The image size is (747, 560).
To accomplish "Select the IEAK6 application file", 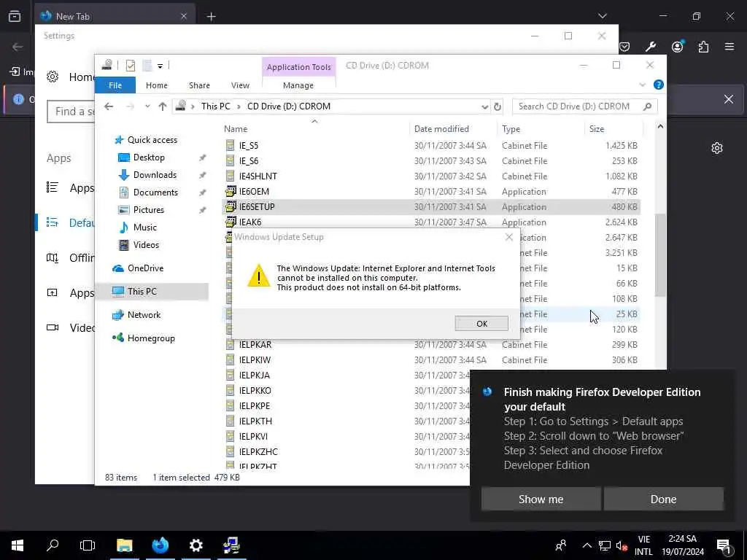I will [431, 222].
